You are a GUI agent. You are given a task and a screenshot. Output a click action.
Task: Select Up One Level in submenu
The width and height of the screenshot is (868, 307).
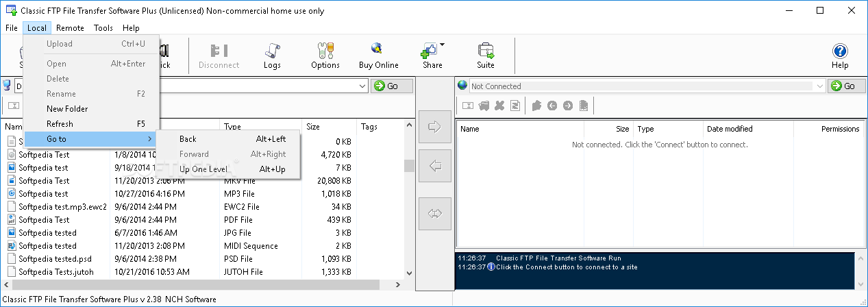(228, 169)
